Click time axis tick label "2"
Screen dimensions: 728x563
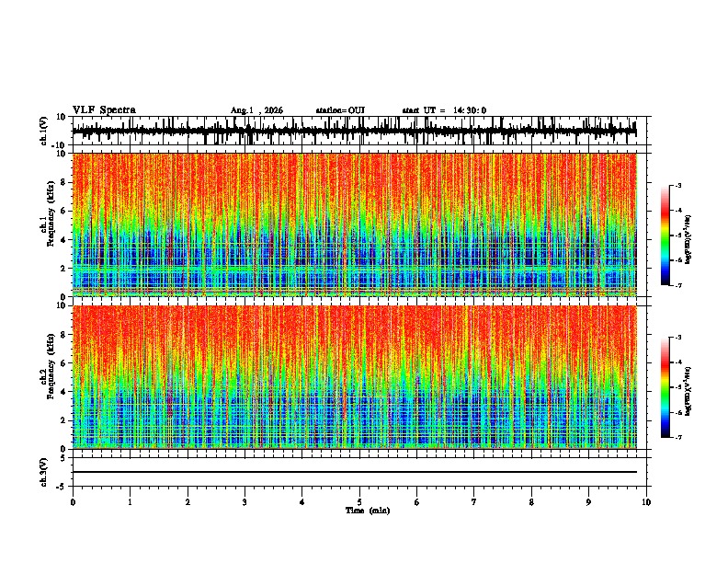(x=188, y=502)
